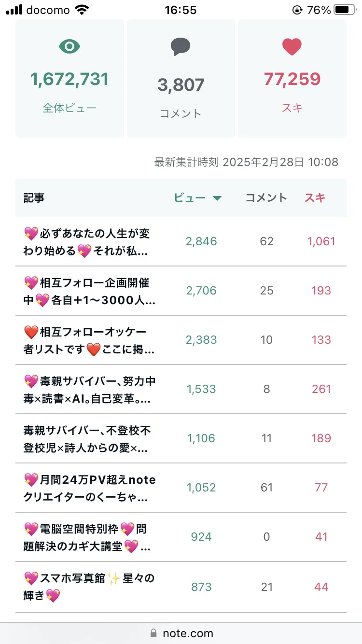Select the スキ column header

point(315,197)
